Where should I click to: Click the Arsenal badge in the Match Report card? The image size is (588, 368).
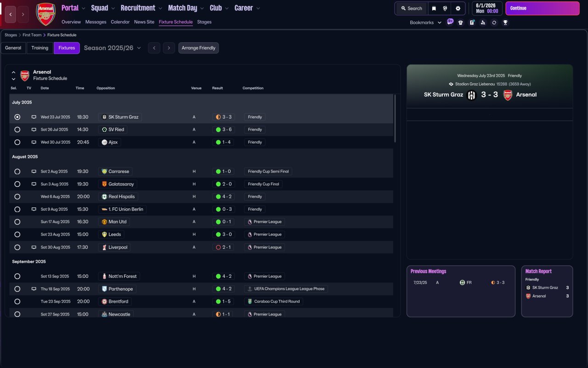point(528,296)
